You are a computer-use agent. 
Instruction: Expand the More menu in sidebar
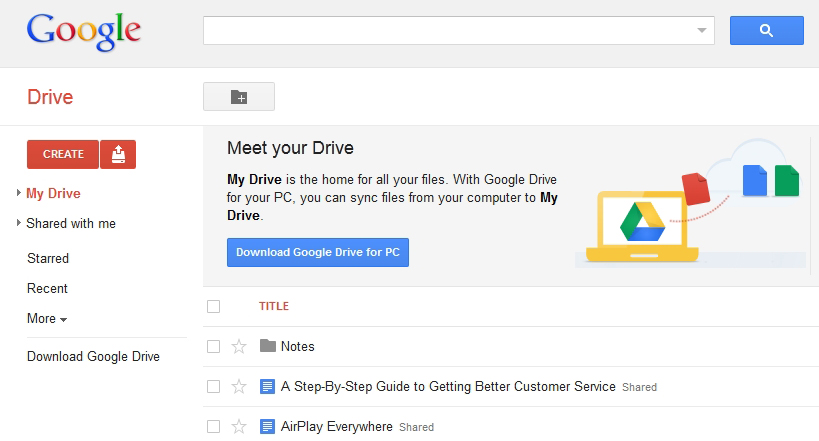(x=47, y=319)
